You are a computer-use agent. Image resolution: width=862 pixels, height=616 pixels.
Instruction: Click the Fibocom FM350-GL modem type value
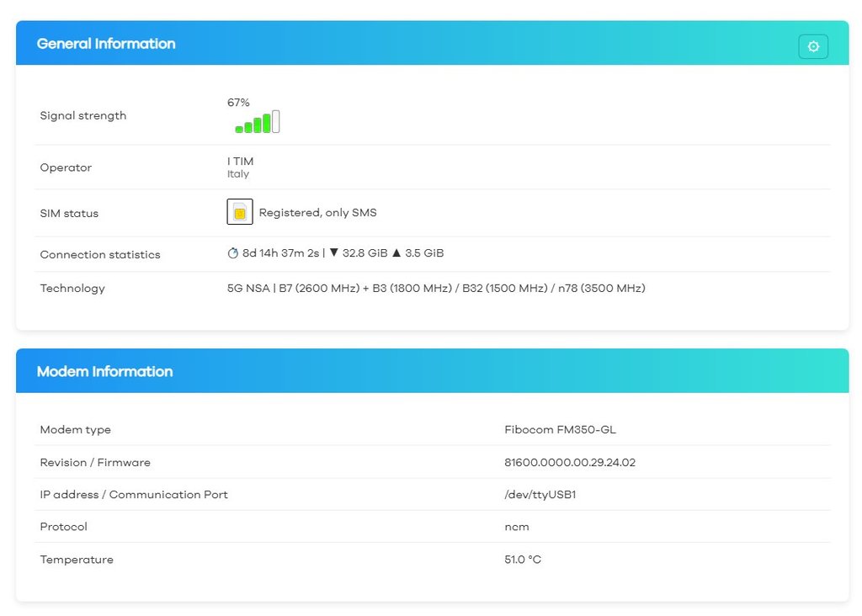(x=560, y=429)
